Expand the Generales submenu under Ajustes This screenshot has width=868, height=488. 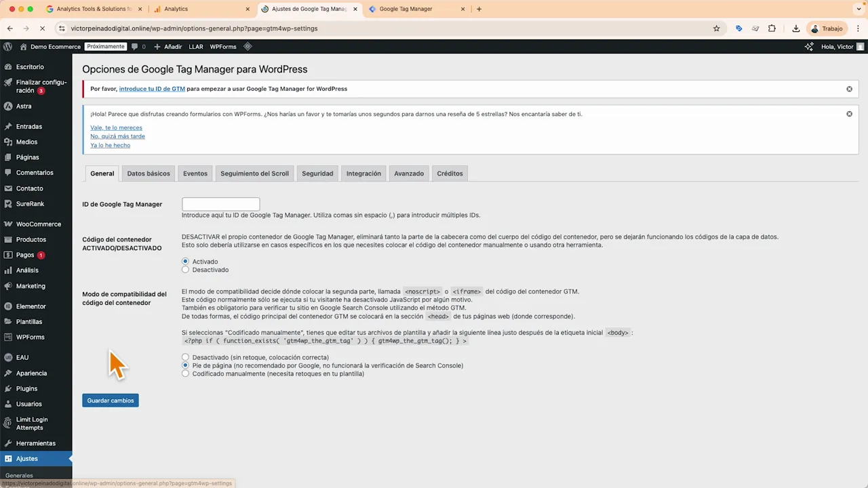19,475
